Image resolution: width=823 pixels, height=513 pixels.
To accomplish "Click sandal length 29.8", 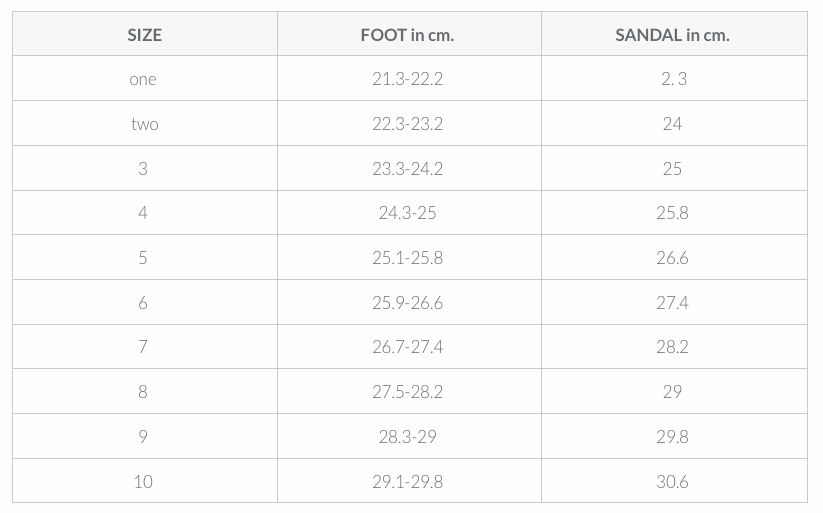I will [x=672, y=436].
